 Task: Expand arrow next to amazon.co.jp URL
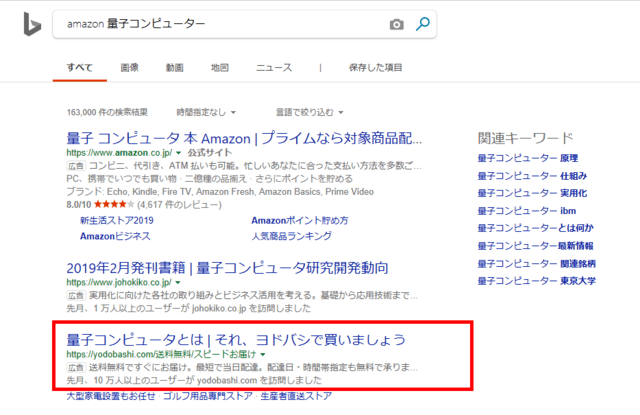click(x=178, y=153)
